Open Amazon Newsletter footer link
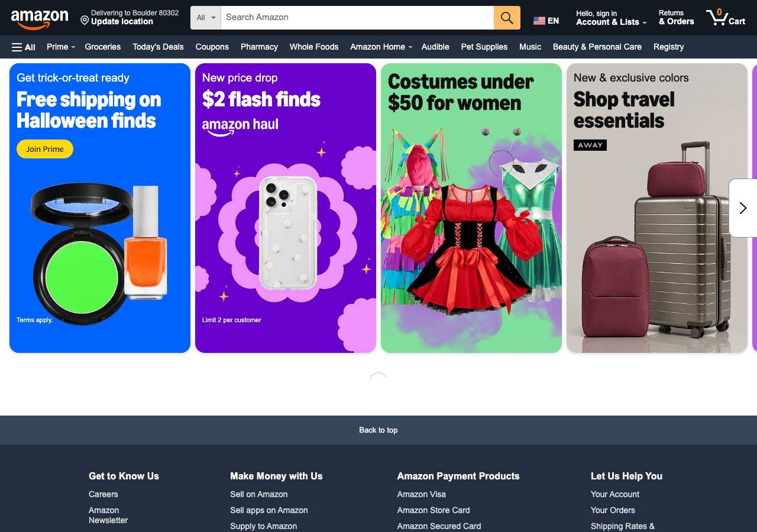 coord(108,515)
